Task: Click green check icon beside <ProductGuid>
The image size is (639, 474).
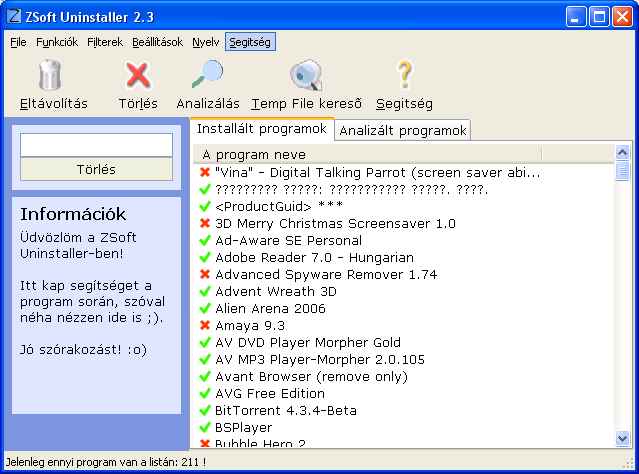Action: (x=205, y=206)
